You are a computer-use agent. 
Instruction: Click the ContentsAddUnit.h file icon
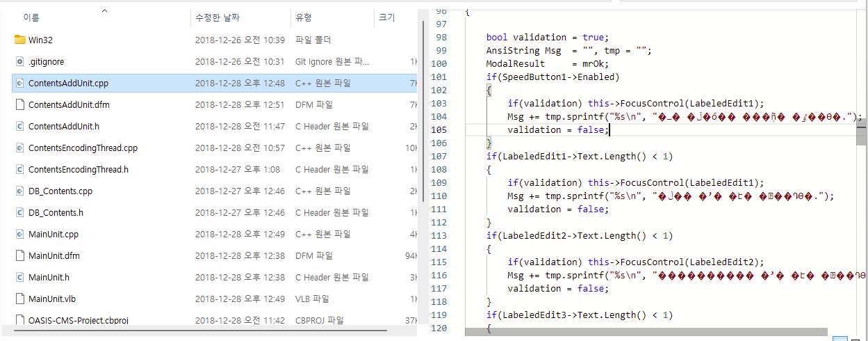19,126
